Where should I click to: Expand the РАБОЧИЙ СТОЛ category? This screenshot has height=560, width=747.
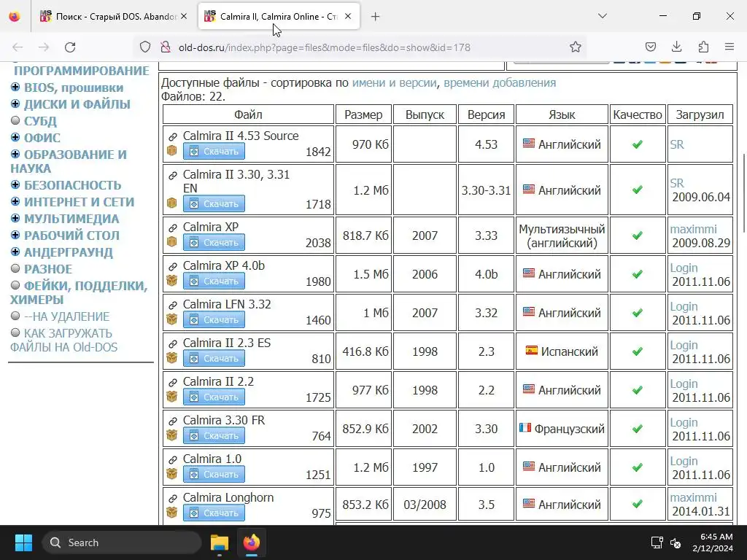click(x=15, y=235)
